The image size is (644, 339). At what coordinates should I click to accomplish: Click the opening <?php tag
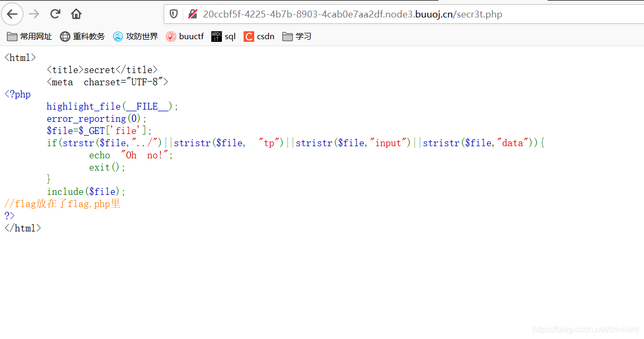[17, 94]
